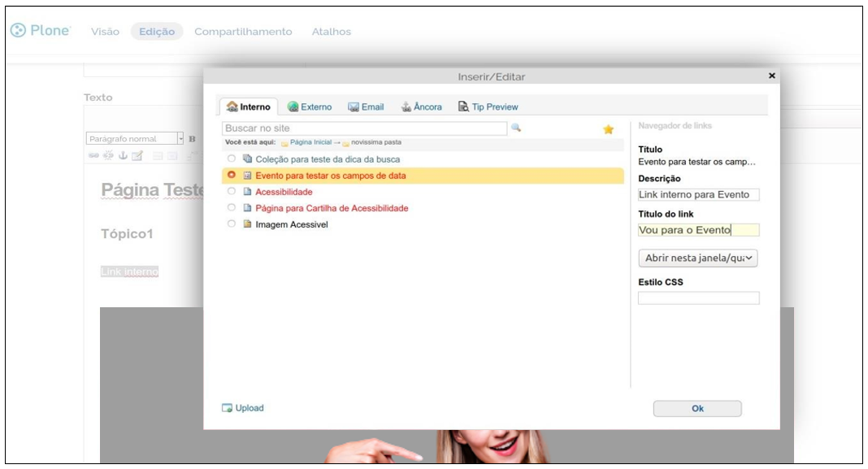868x469 pixels.
Task: Click the unlink broken chain icon
Action: pos(107,156)
